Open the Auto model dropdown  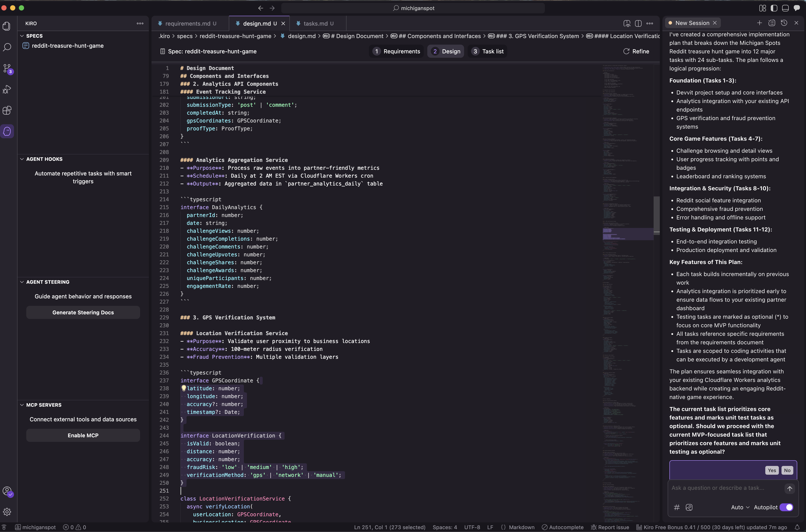[740, 507]
